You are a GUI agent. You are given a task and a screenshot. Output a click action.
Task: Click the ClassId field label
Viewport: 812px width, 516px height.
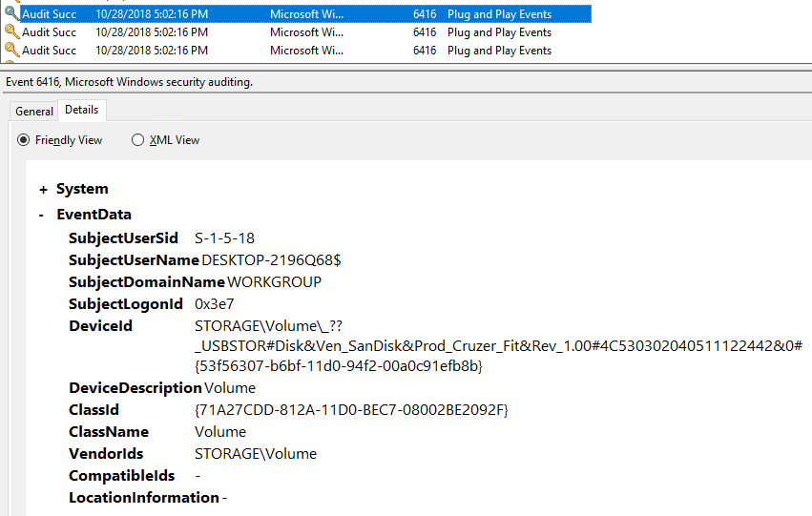(x=94, y=410)
